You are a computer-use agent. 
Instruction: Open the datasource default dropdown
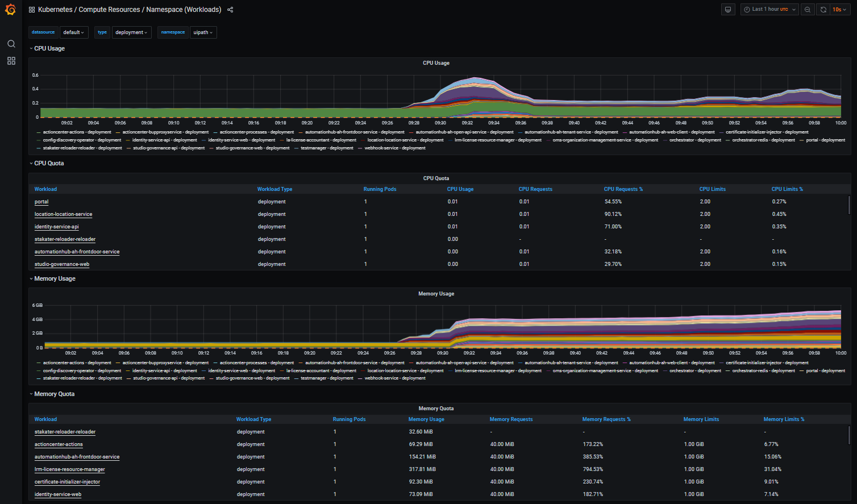[x=74, y=32]
